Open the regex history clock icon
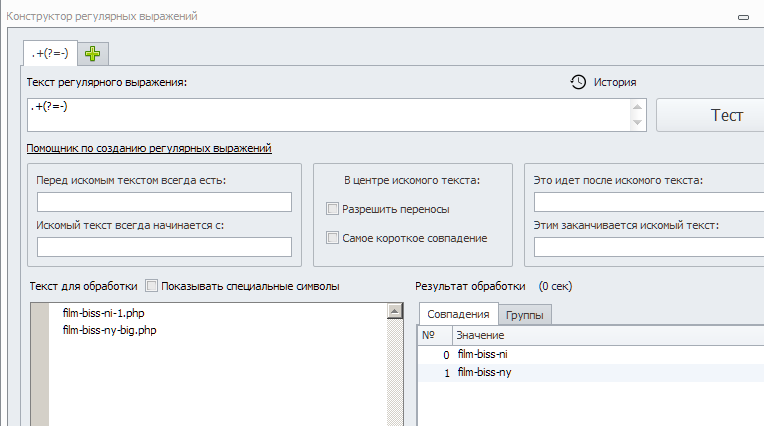Image resolution: width=764 pixels, height=426 pixels. coord(578,82)
